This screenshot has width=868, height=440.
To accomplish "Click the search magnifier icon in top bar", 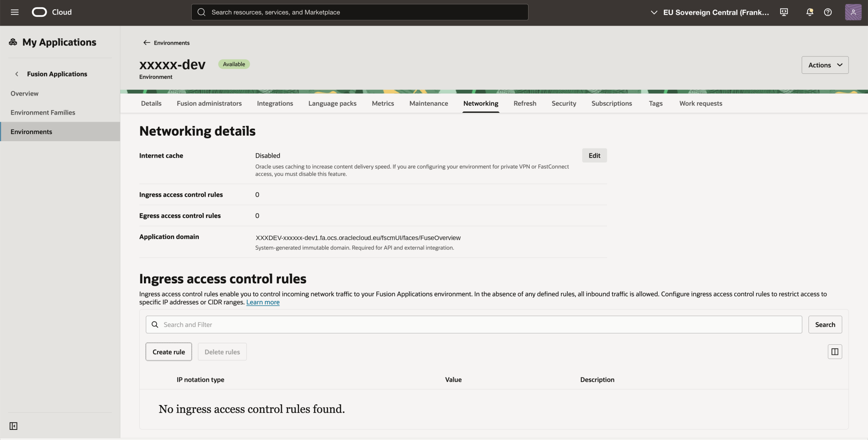I will point(201,12).
